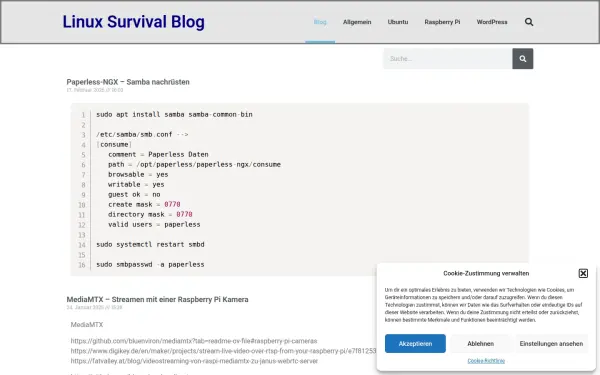Open post MediaMTX – Streamen mit Raspberry Pi Kamera

tap(157, 299)
